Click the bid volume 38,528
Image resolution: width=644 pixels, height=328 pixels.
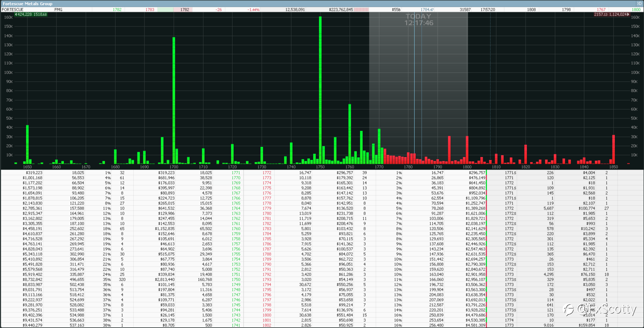click(x=206, y=178)
